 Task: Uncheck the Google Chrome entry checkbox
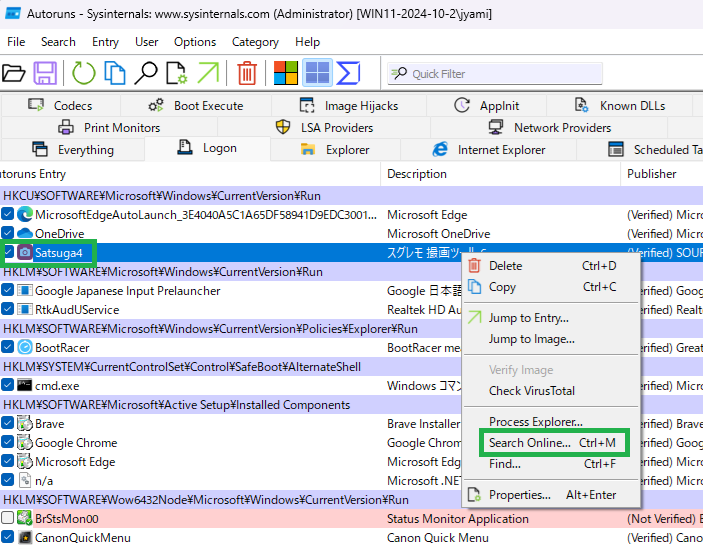click(x=7, y=442)
